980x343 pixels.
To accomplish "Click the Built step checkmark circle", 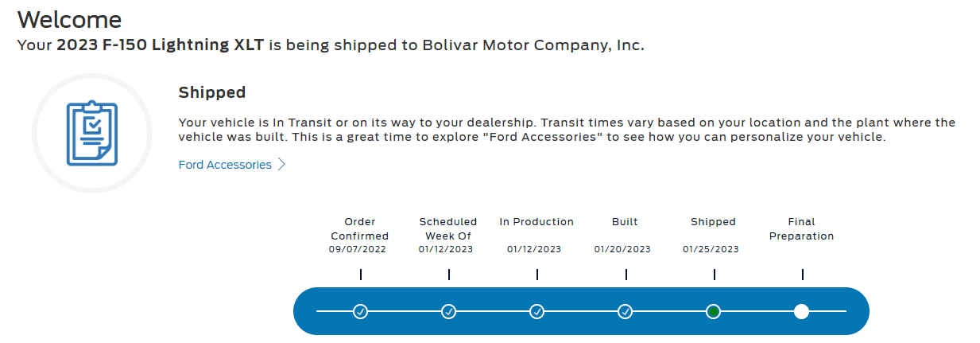I will pos(626,311).
